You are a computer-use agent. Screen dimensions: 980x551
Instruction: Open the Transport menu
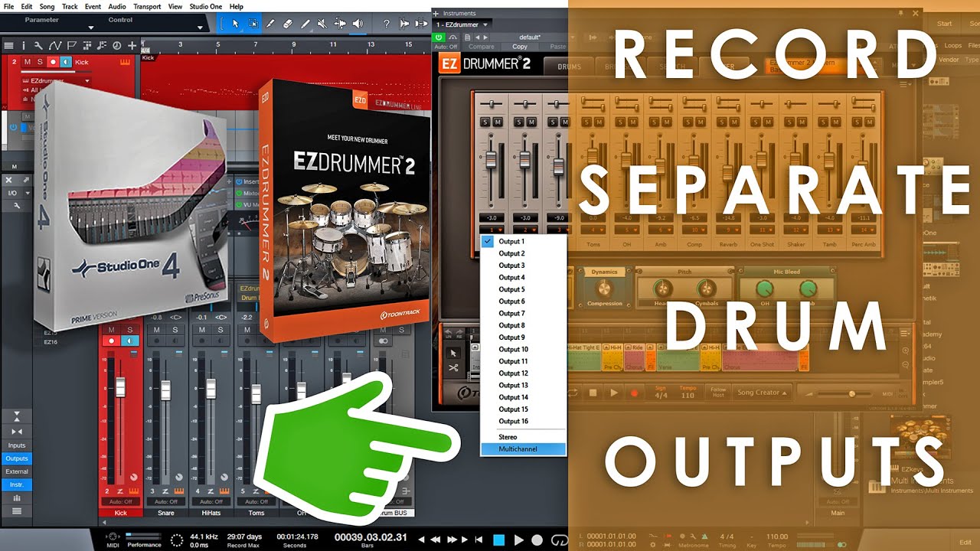(146, 6)
